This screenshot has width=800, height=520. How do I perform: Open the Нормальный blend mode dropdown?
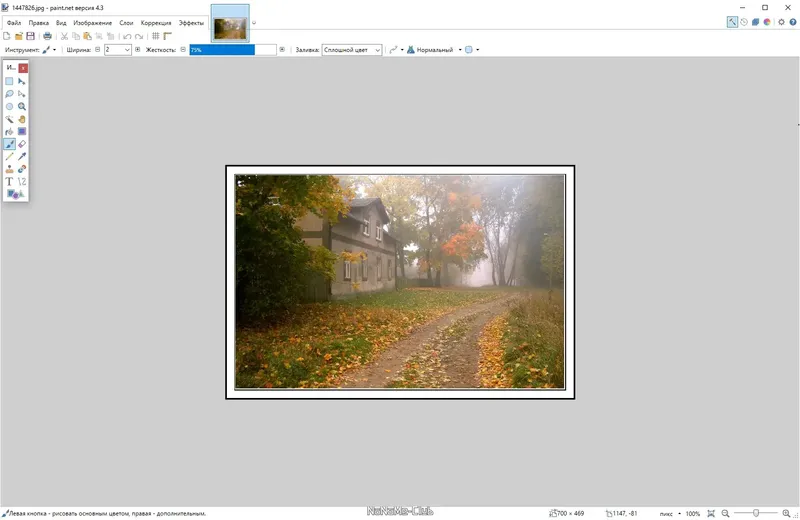click(434, 49)
